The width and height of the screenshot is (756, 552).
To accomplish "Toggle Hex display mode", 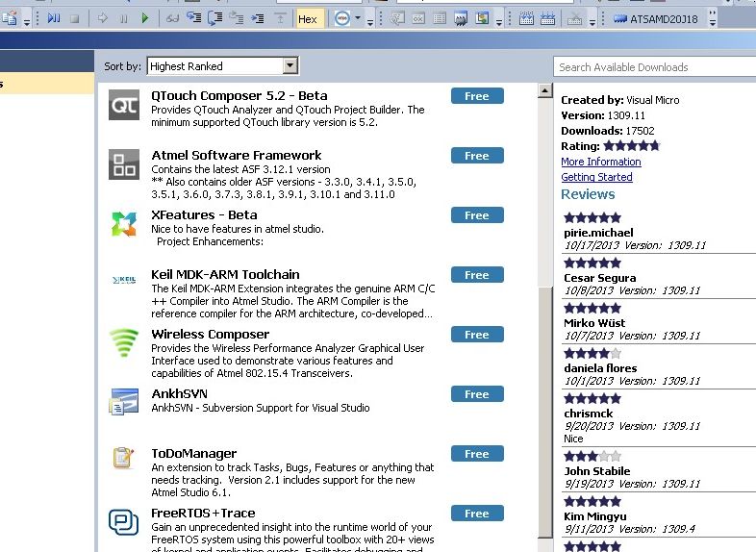I will pyautogui.click(x=308, y=18).
